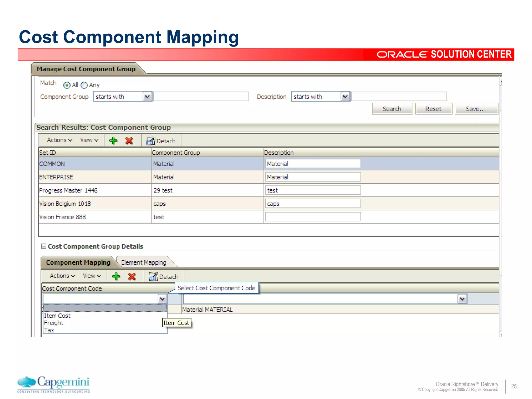Viewport: 532px width, 399px height.
Task: Edit Description field containing 'test'
Action: 313,190
